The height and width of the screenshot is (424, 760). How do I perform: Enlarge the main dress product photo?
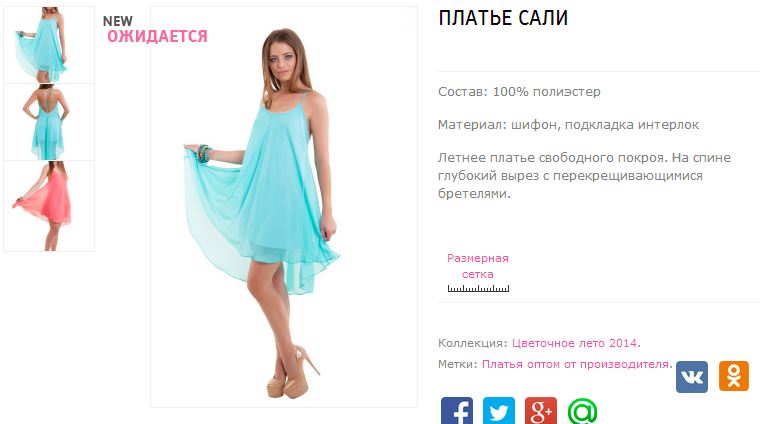[x=284, y=207]
